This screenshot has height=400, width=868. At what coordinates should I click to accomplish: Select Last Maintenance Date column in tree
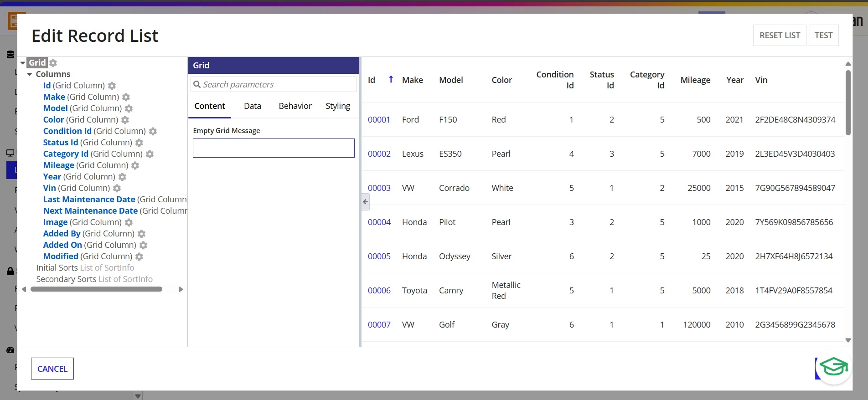[x=89, y=200]
